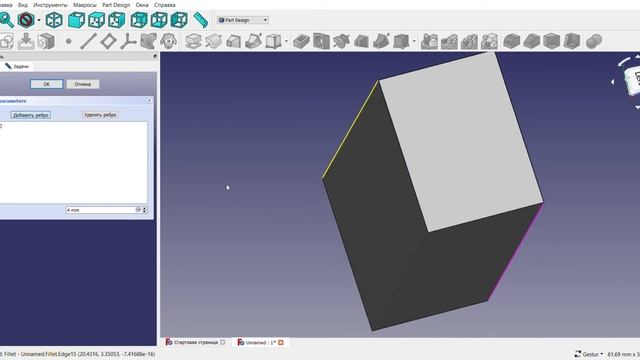The height and width of the screenshot is (360, 640).
Task: Set the rear view
Action: 139,20
